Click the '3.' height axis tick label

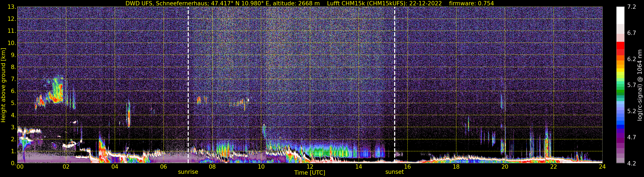(x=13, y=127)
